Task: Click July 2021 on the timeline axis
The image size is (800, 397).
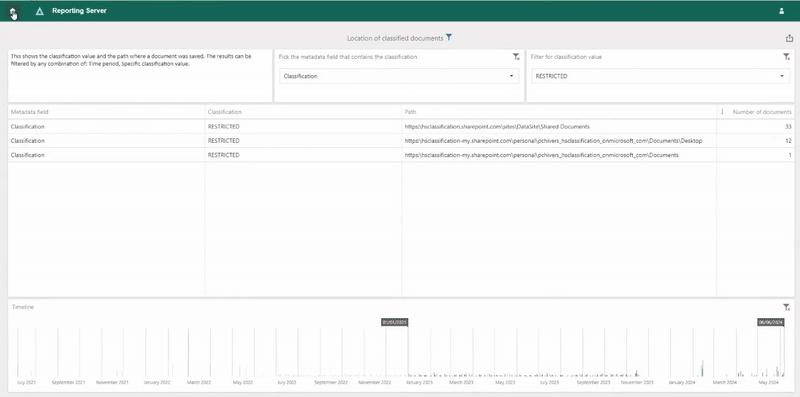Action: (26, 382)
